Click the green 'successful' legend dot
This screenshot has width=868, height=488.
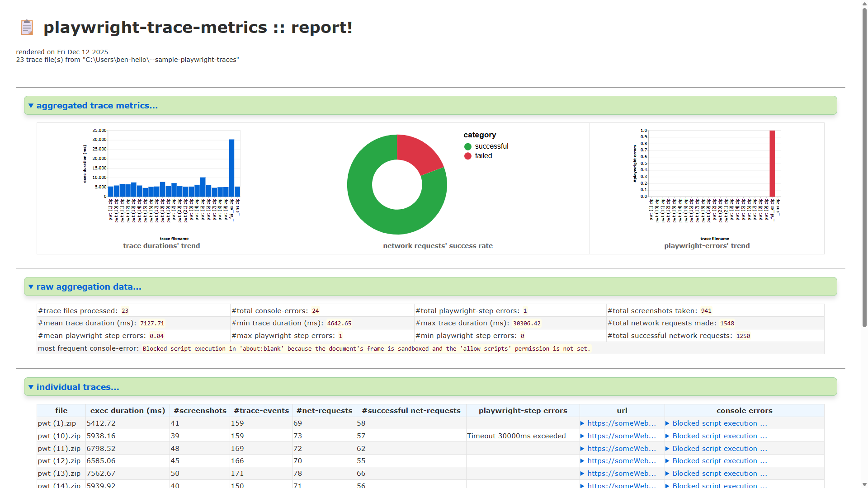coord(467,146)
